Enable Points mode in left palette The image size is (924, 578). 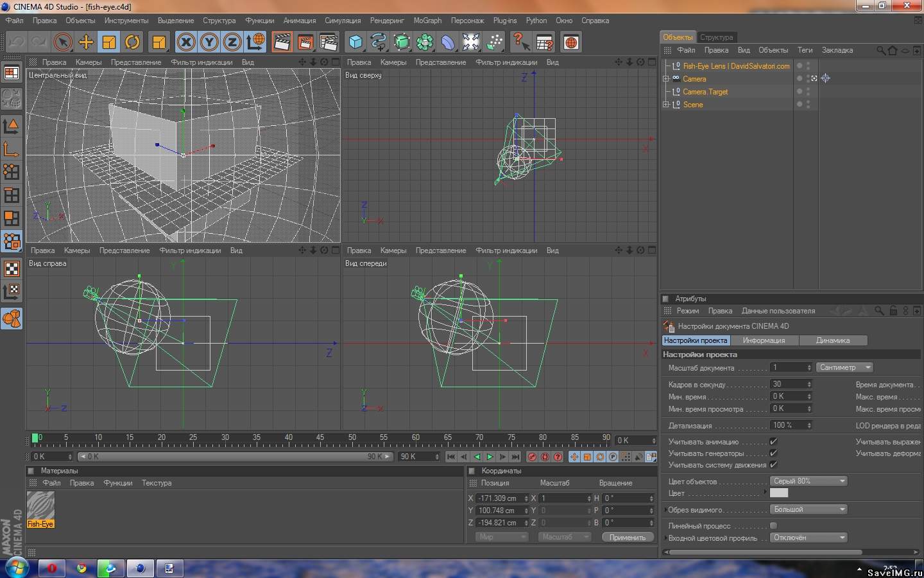(x=12, y=171)
